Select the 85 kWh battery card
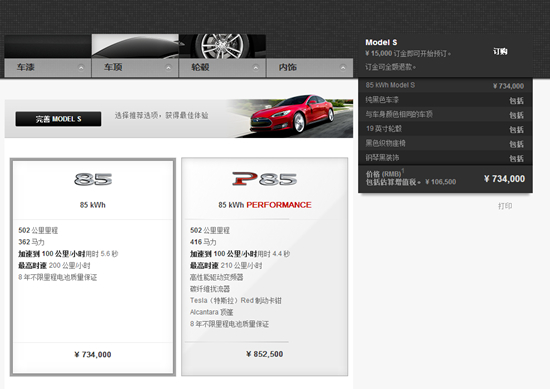 (93, 267)
